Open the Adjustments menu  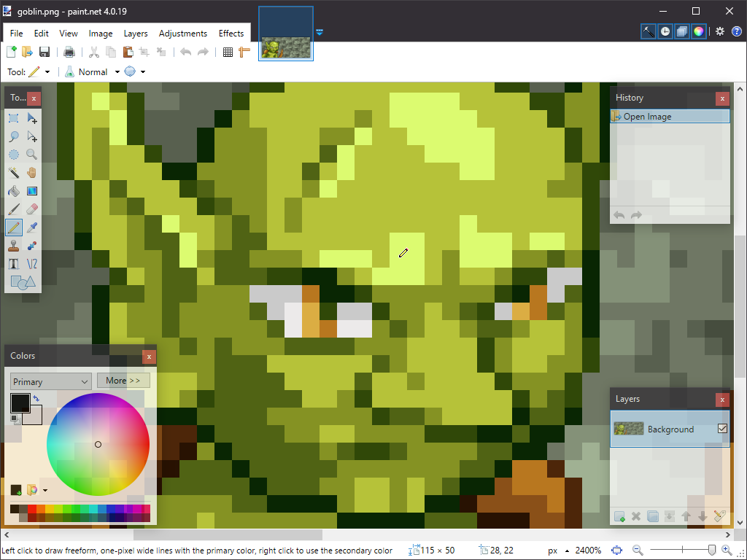click(x=183, y=33)
